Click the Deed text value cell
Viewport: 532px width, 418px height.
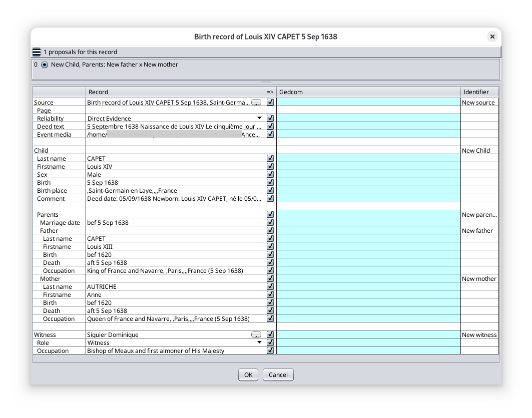175,127
